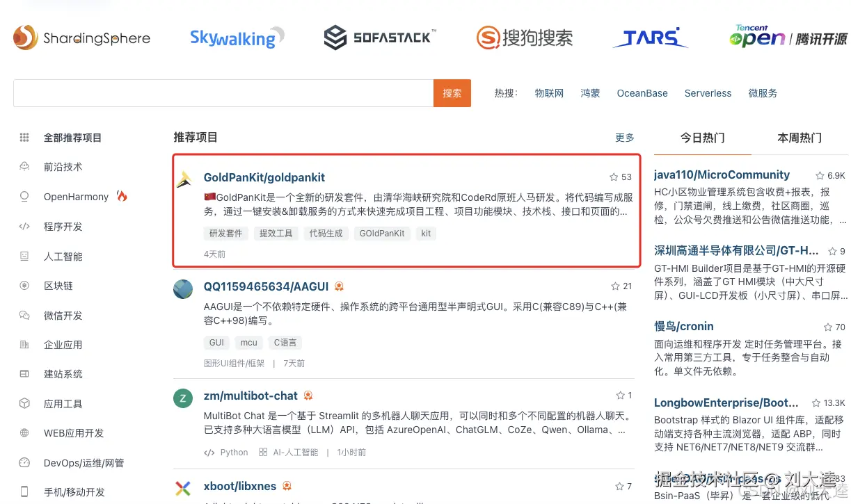
Task: Click the 搜索 search button
Action: click(452, 92)
